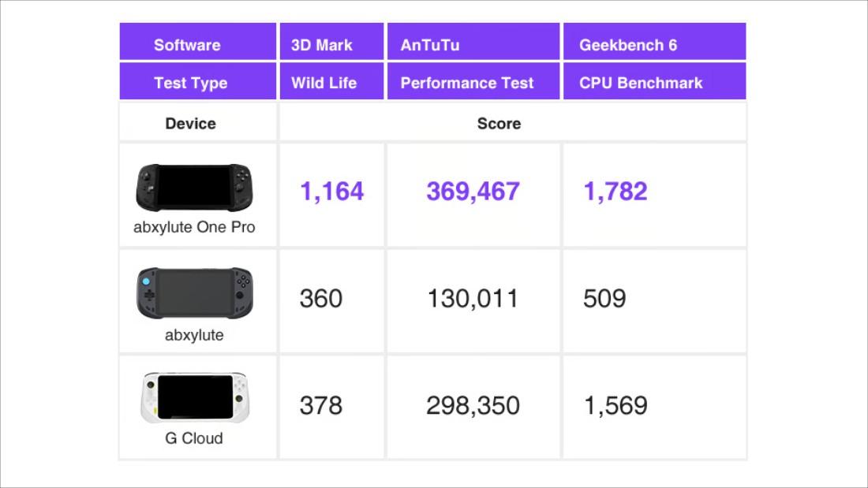Click the gray abxylute handheld image
The image size is (868, 488).
194,293
